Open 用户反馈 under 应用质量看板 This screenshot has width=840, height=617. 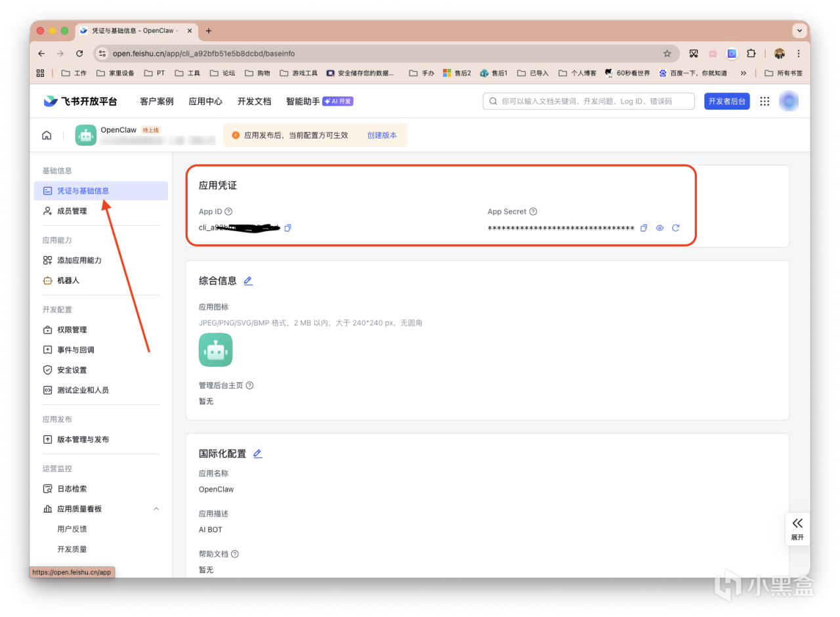72,529
